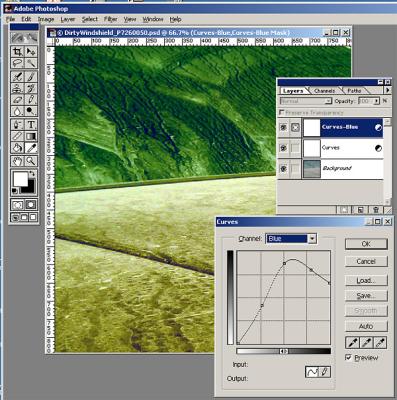Click the trash icon in Layers palette
The image size is (397, 400).
pos(376,210)
